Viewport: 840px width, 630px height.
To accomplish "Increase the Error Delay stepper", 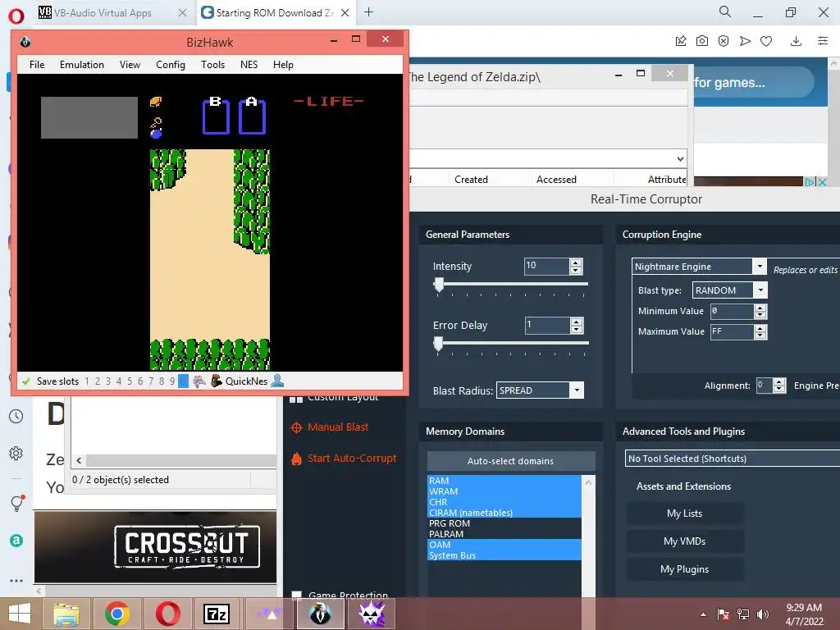I will [x=577, y=322].
